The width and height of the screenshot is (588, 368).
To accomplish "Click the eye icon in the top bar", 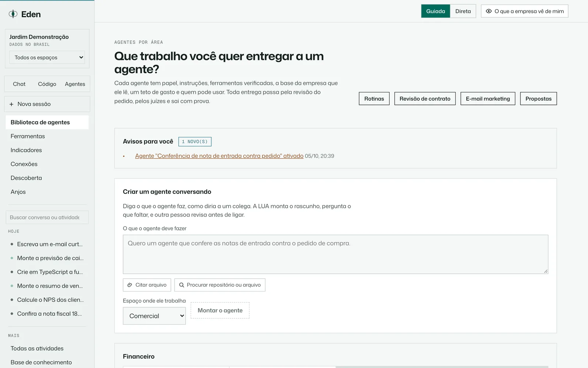I will (x=489, y=11).
